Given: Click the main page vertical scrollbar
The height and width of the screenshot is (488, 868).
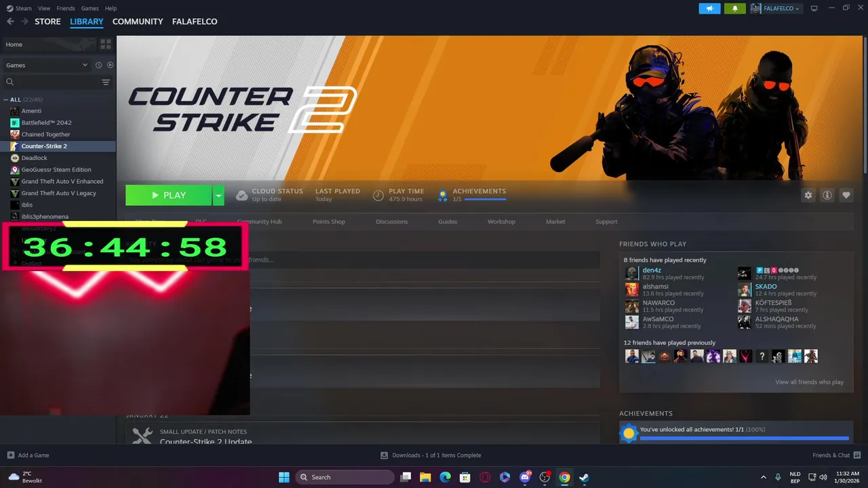Looking at the screenshot, I should point(865,105).
